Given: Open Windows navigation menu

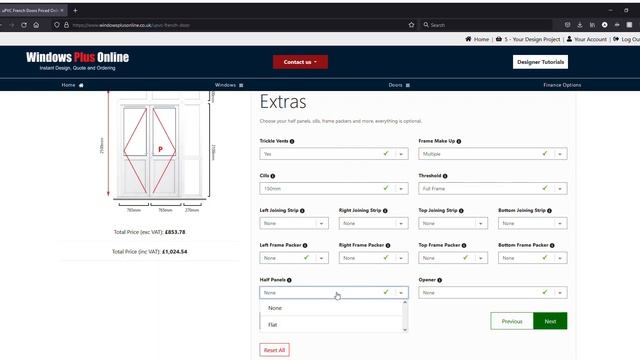Looking at the screenshot, I should pos(229,85).
